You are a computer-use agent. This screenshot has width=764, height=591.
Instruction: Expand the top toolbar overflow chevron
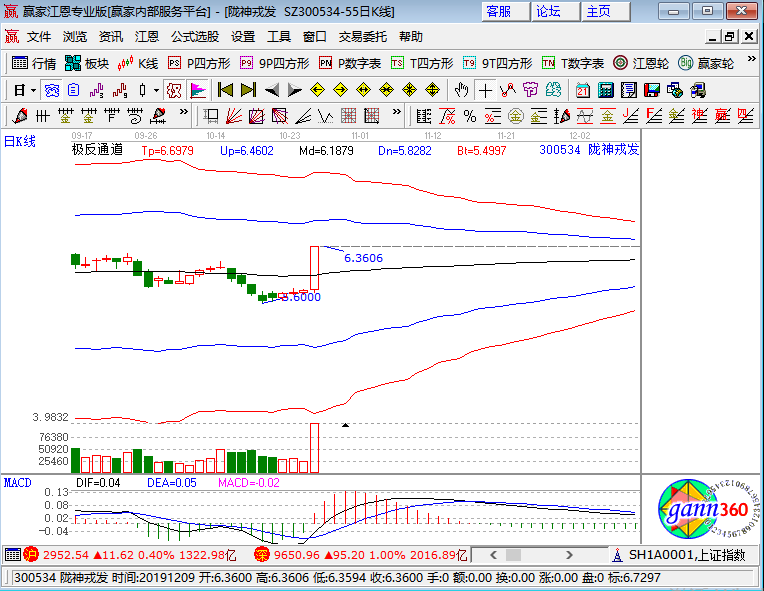click(751, 59)
